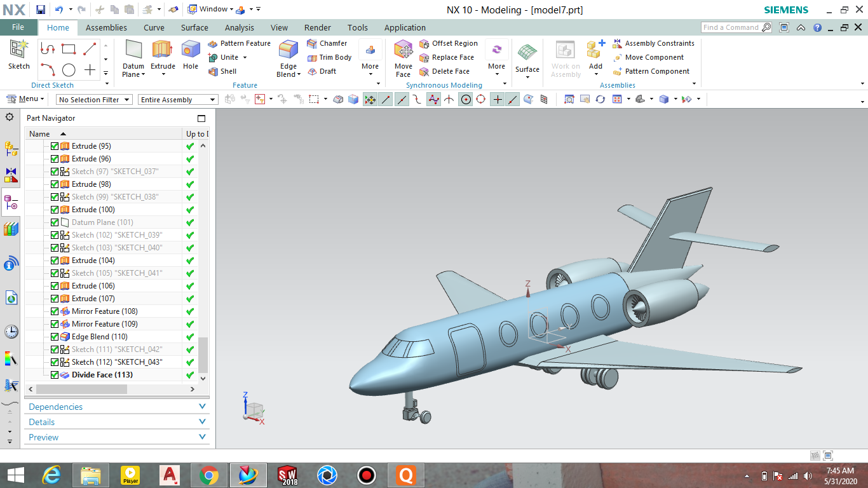This screenshot has width=868, height=488.
Task: Uncheck the Extrude (104) checkbox
Action: (55, 261)
